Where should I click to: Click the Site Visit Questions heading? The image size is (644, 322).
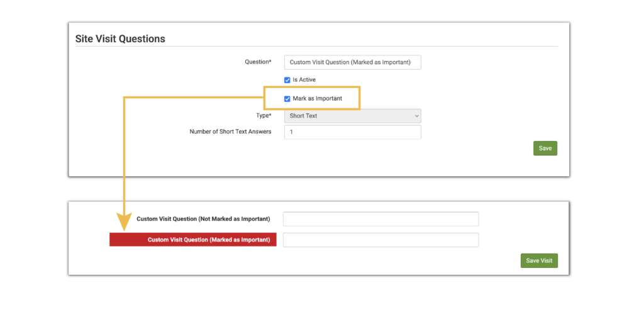[x=120, y=38]
